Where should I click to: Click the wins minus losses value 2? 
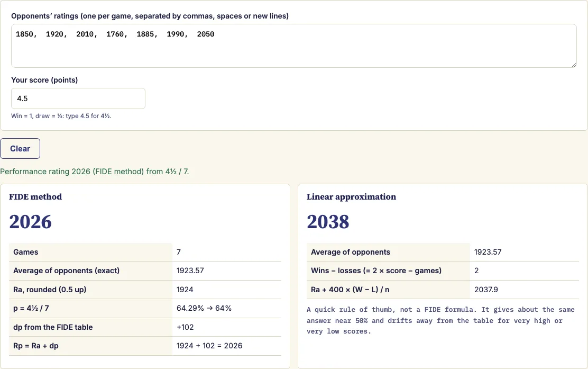click(476, 271)
